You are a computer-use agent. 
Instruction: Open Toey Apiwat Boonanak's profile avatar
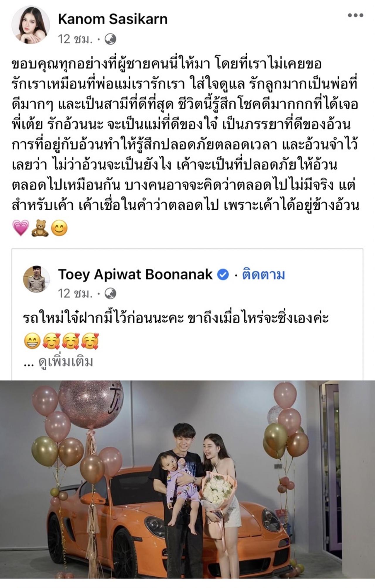(x=36, y=279)
